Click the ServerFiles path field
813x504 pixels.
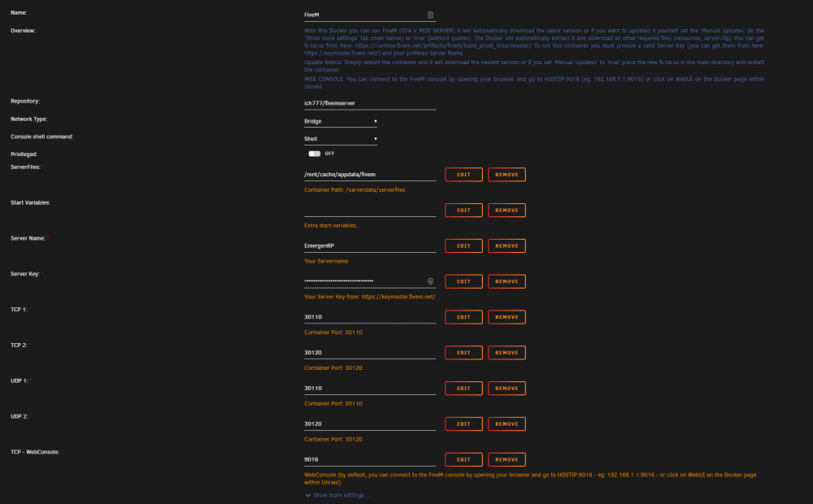click(x=370, y=175)
